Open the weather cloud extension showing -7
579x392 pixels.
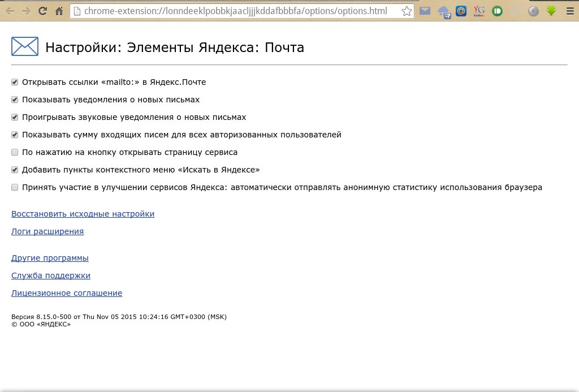(443, 12)
